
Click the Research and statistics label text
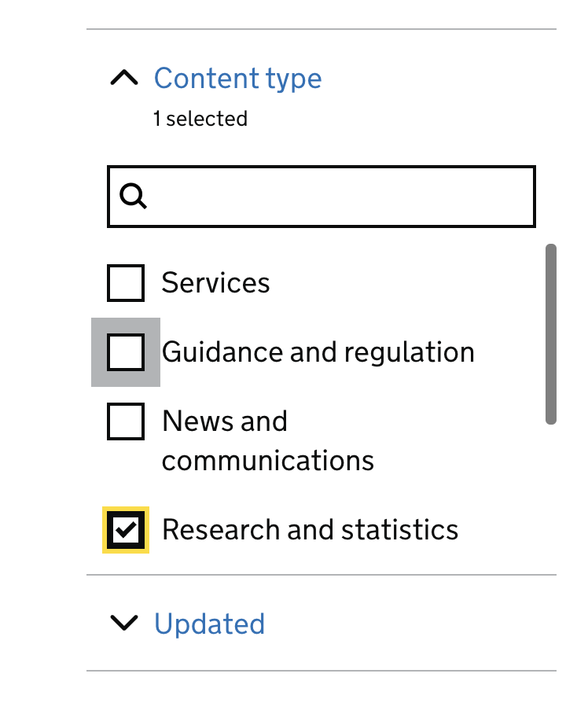310,529
